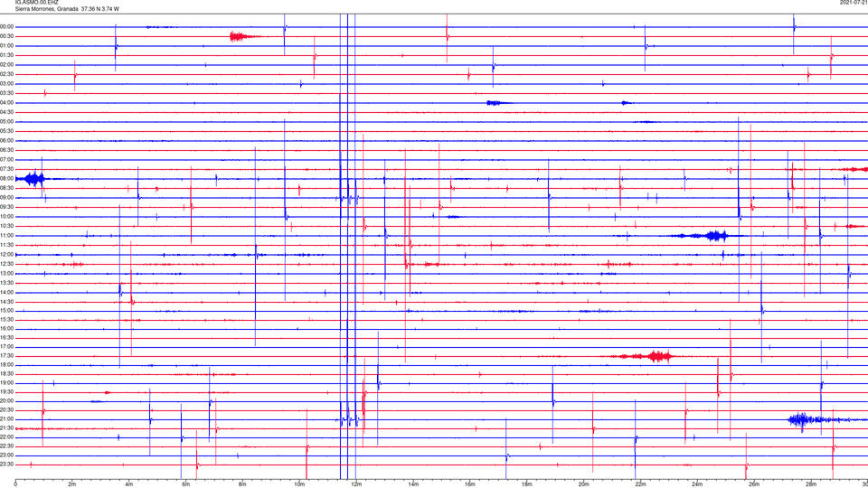The image size is (868, 488).
Task: Select the 00:00 trace time label
Action: (x=7, y=26)
